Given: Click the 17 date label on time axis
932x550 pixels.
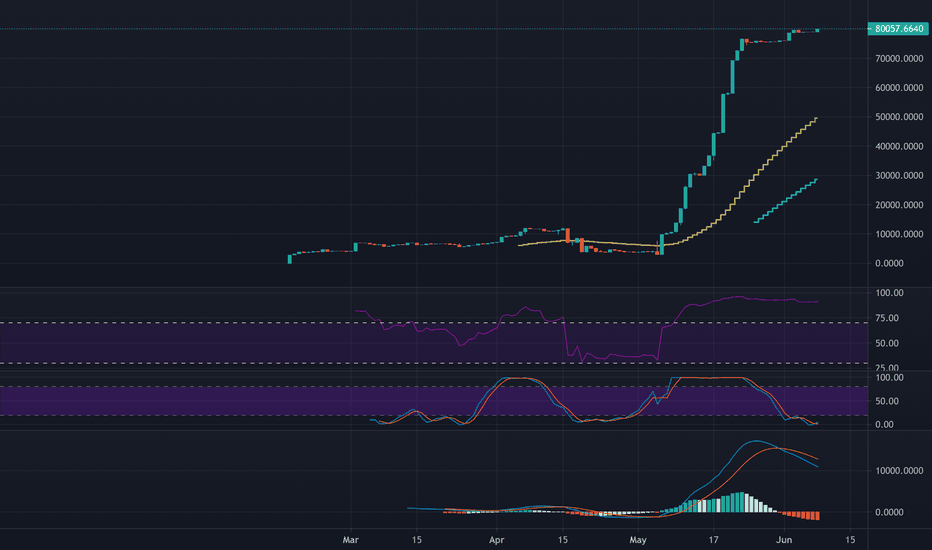Looking at the screenshot, I should click(x=713, y=540).
